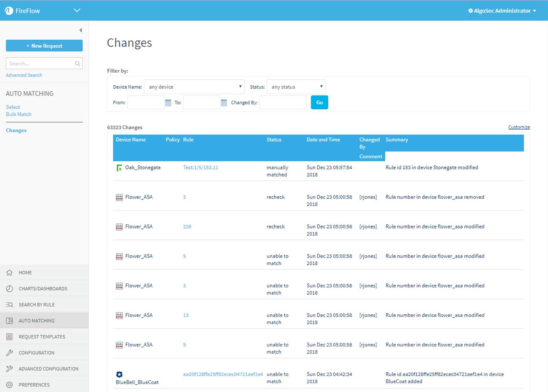Screen dimensions: 548x392
Task: Collapse the left sidebar panel arrow
Action: (80, 30)
